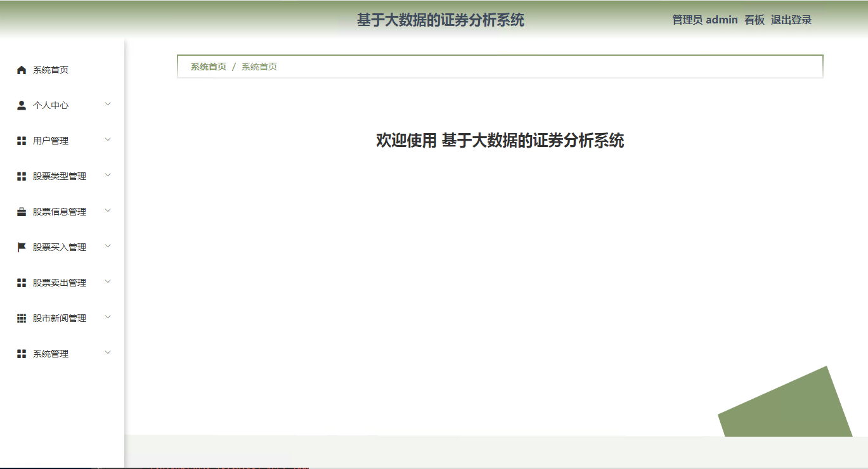Select the 股票信息管理 menu label
Screen dimensions: 868x469
pyautogui.click(x=60, y=212)
